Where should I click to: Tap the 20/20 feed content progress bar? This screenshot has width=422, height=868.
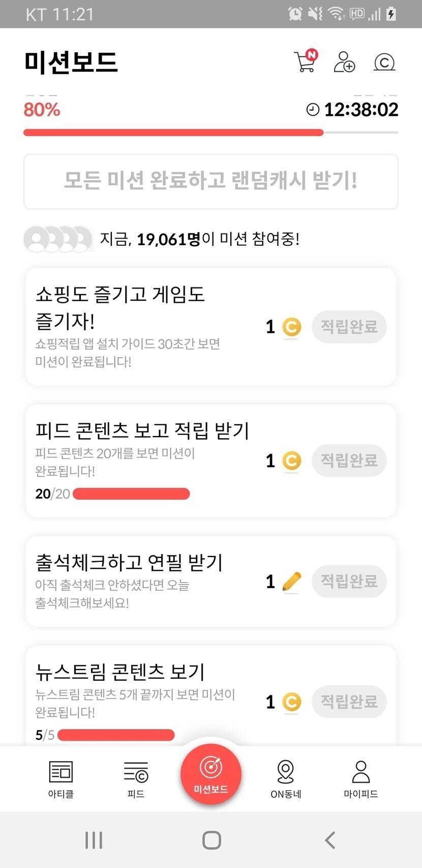point(131,494)
